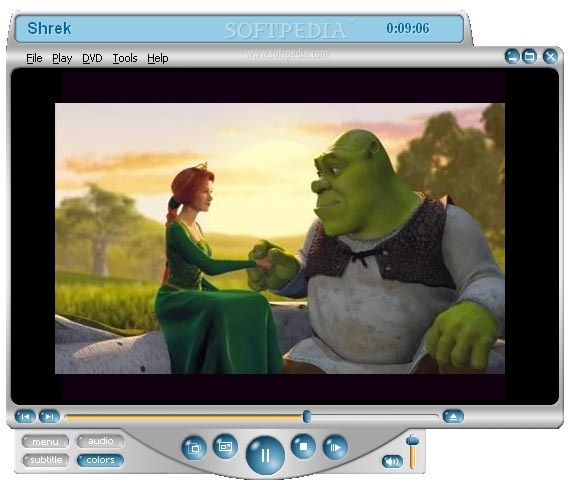The height and width of the screenshot is (483, 576).
Task: Click the menu button
Action: point(45,441)
